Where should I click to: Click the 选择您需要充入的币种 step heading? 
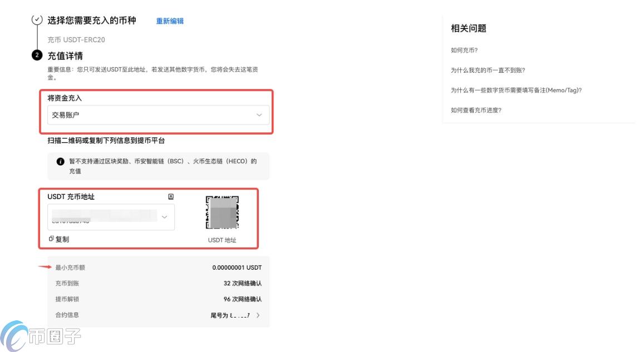[92, 21]
